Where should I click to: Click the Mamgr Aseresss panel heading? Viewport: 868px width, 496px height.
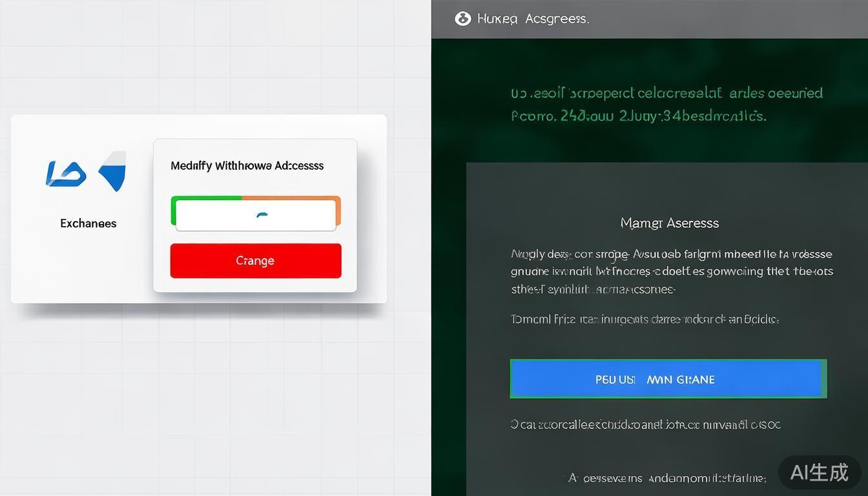669,223
